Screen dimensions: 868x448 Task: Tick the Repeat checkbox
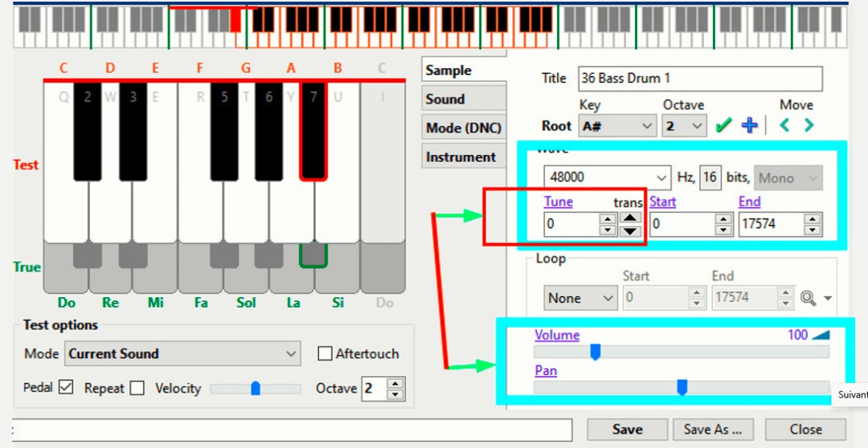137,388
